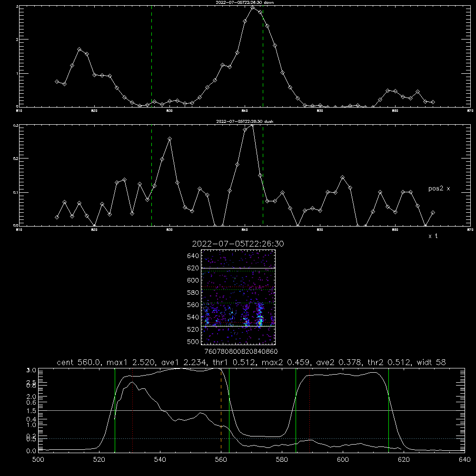Click the first green dashed line in the dawn plot

tap(151, 57)
